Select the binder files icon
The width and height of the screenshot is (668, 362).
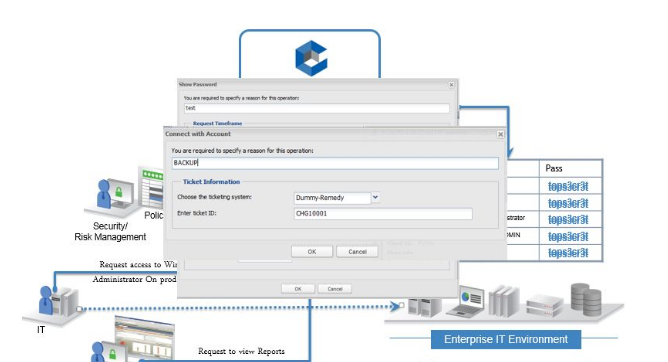coord(505,302)
